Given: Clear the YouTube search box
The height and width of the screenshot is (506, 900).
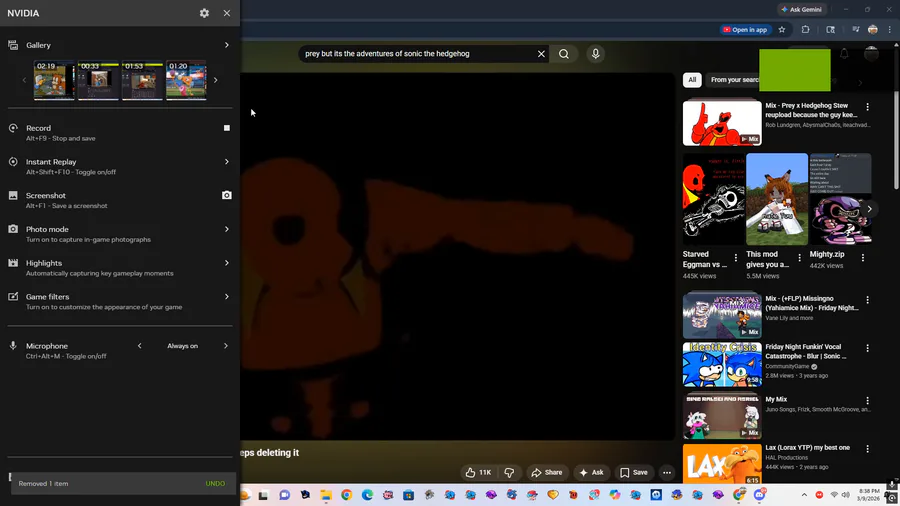Looking at the screenshot, I should point(541,54).
